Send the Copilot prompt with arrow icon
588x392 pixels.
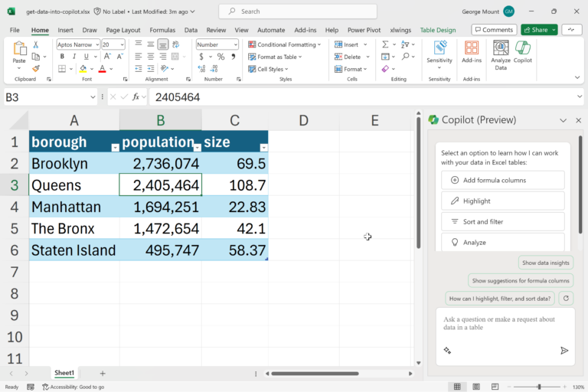click(564, 351)
